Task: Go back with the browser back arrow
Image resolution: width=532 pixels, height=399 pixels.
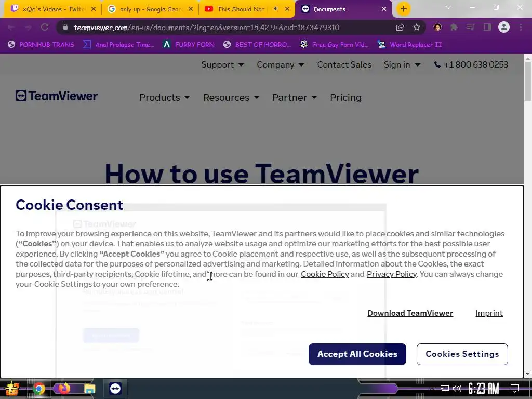Action: [11, 27]
